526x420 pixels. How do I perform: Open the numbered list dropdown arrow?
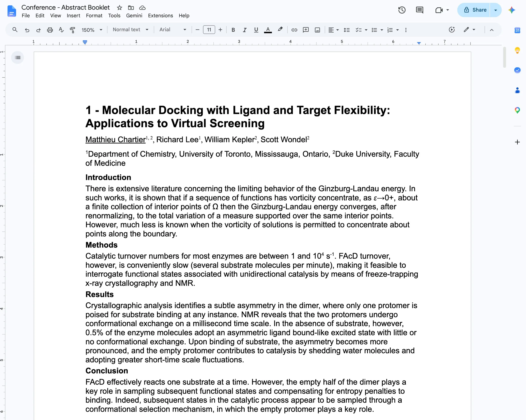point(397,30)
